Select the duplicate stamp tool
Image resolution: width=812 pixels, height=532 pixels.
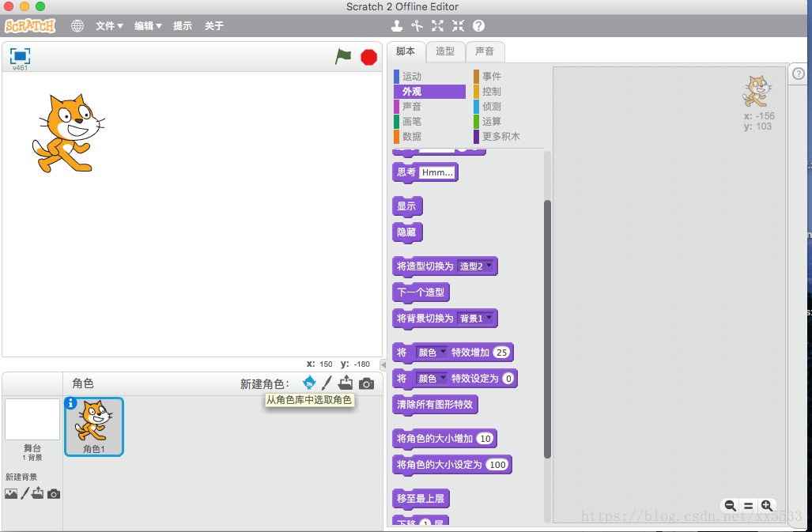[x=397, y=25]
